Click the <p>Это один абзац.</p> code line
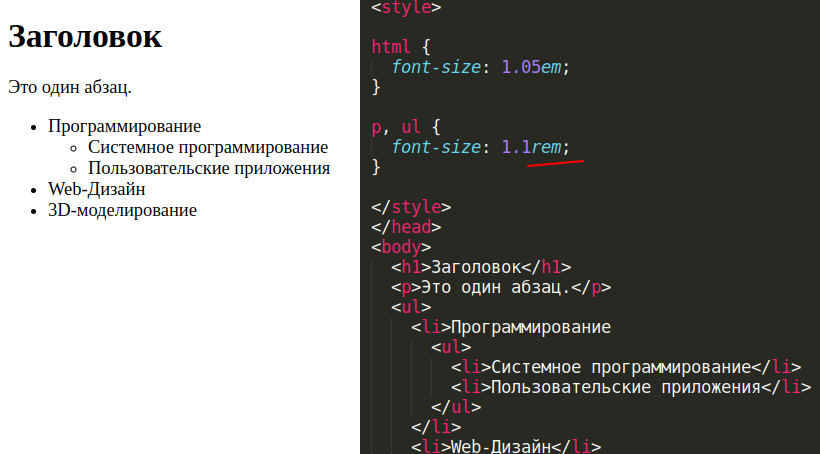Image resolution: width=820 pixels, height=454 pixels. 500,287
